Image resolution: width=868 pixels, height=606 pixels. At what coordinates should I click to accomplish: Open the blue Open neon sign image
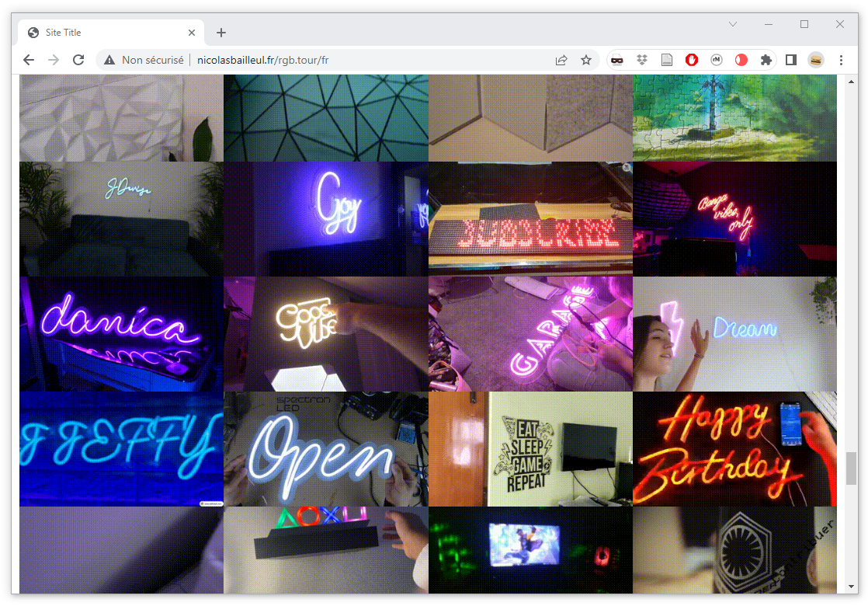[325, 449]
